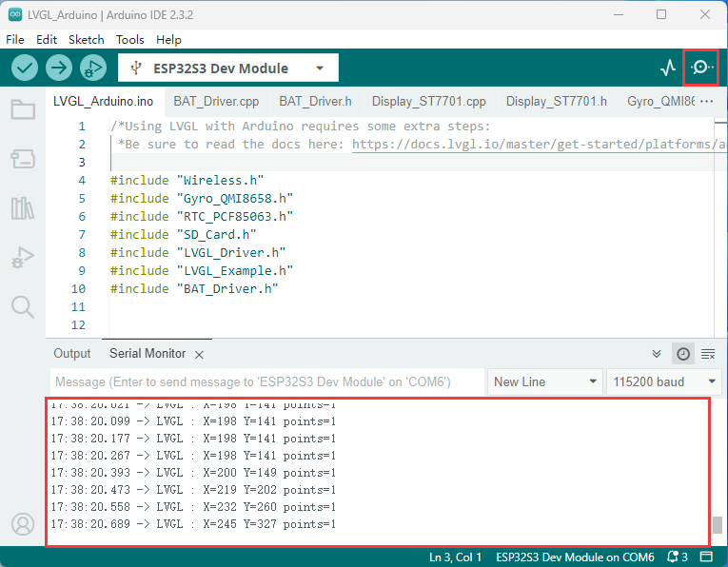Click line '#include "LVGL_Driver.h"'
728x567 pixels.
(x=198, y=253)
